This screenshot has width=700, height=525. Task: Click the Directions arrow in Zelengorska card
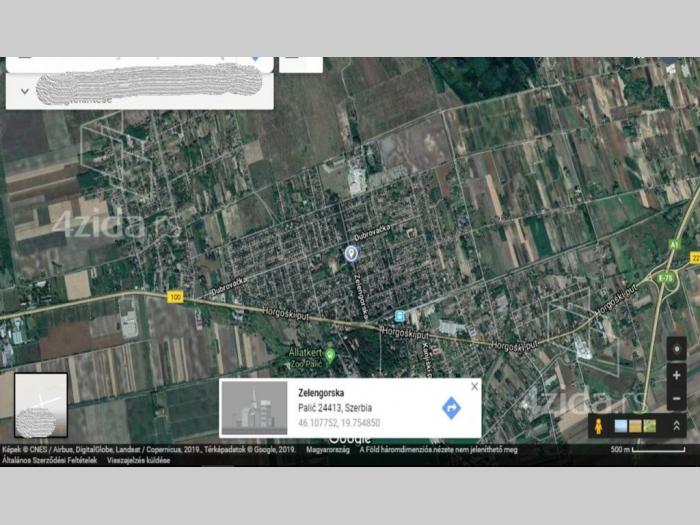[451, 408]
